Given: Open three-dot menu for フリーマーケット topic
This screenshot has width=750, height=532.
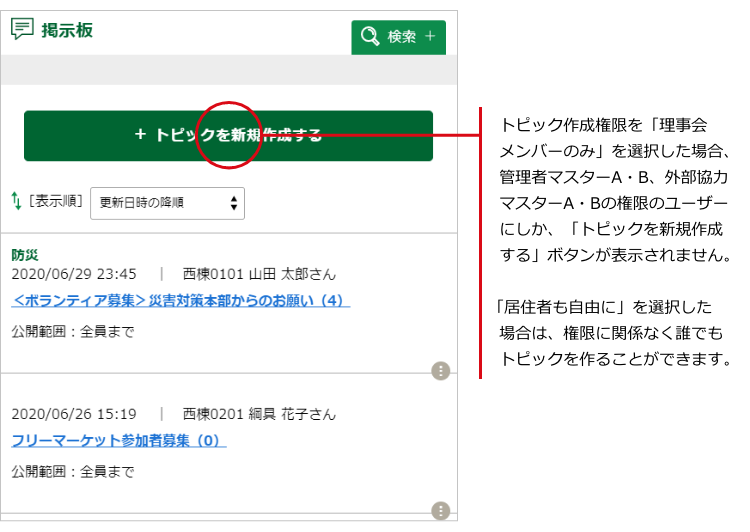Looking at the screenshot, I should click(x=440, y=511).
